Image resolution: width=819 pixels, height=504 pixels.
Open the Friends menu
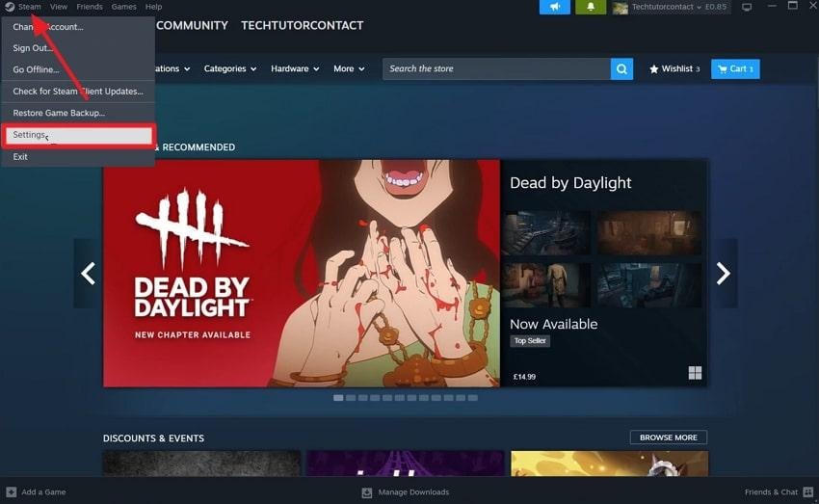[x=90, y=7]
